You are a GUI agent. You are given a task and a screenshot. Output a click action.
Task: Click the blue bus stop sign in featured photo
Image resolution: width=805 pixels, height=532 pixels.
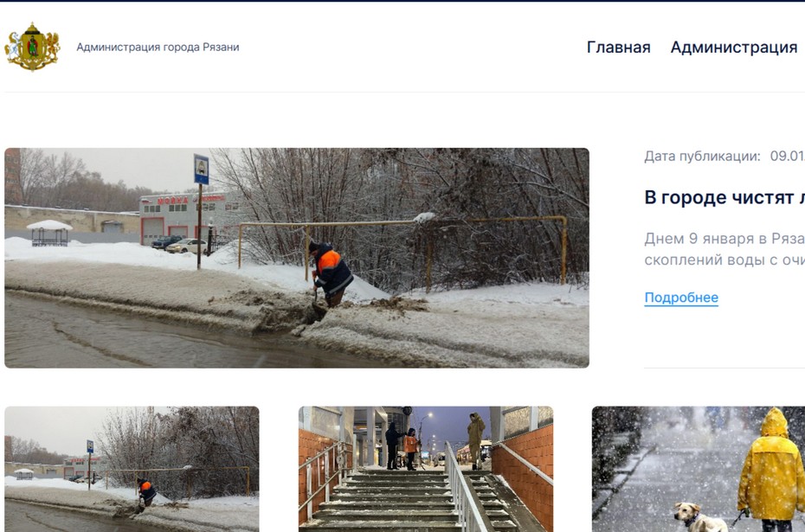click(x=201, y=170)
